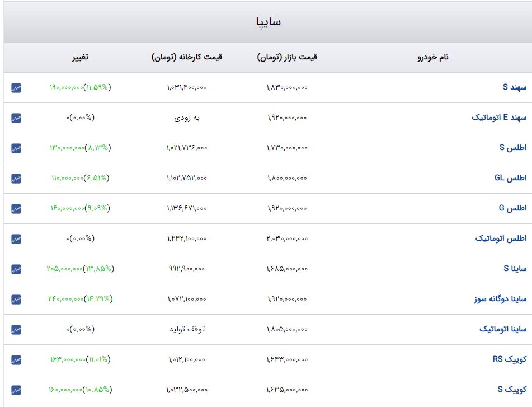Click change value ۱۶۰,۰۰۰,۰۰۰(۹.۰۹%) of اطلس G
532x407 pixels.
(x=81, y=208)
